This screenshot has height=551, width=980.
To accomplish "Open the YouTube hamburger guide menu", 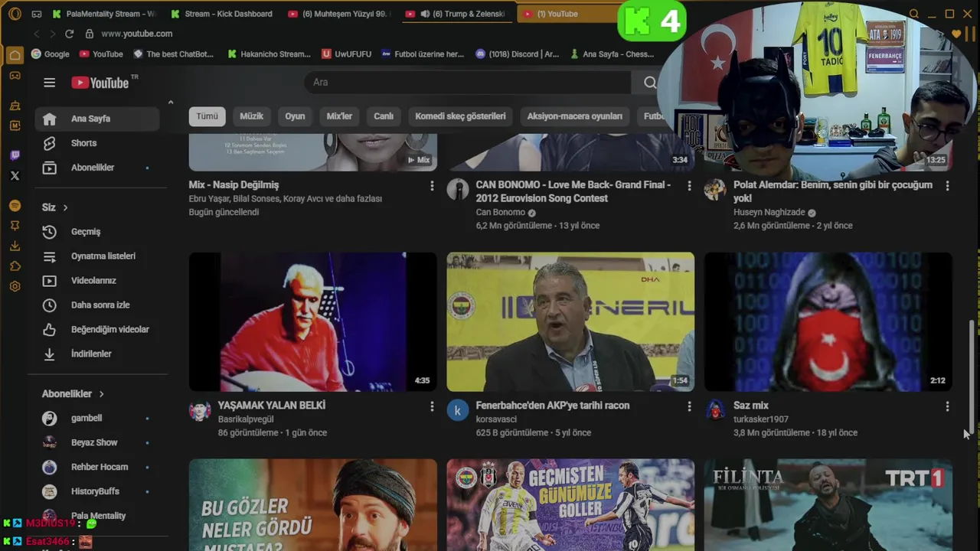I will [49, 83].
